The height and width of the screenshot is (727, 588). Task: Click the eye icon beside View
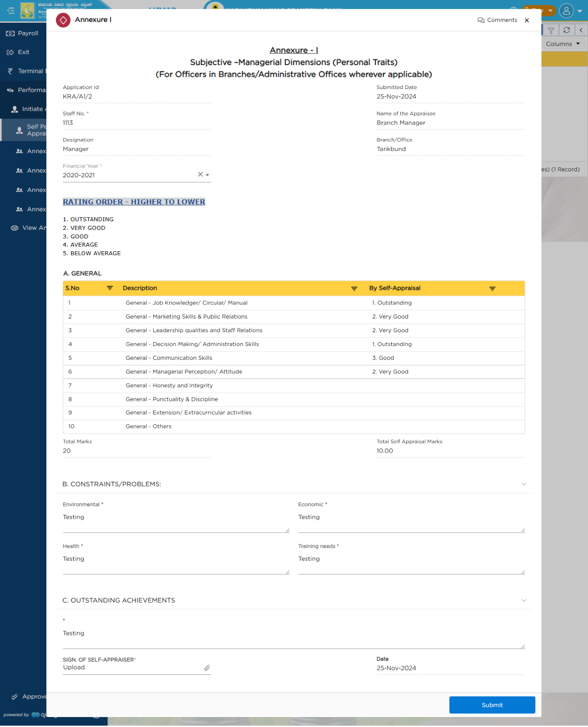pos(15,228)
